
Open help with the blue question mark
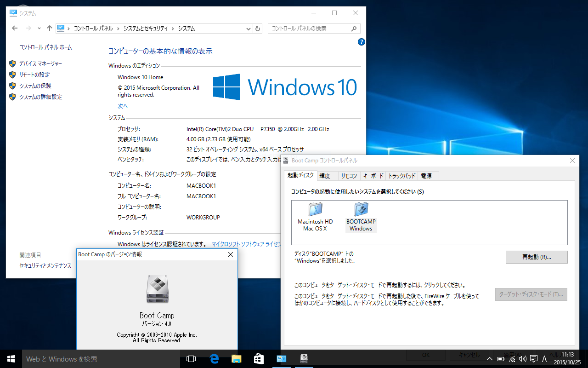click(x=362, y=42)
